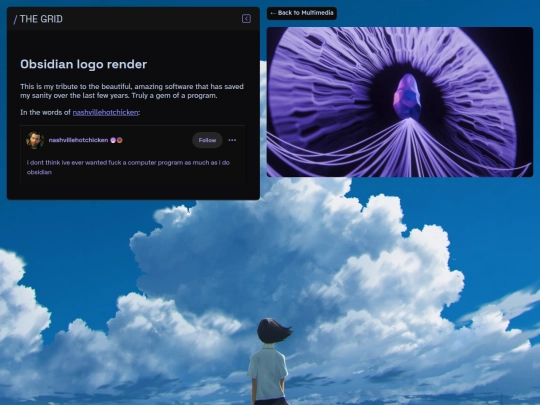Click nashvillehotchicken's avatar picture
The image size is (540, 405).
point(35,140)
